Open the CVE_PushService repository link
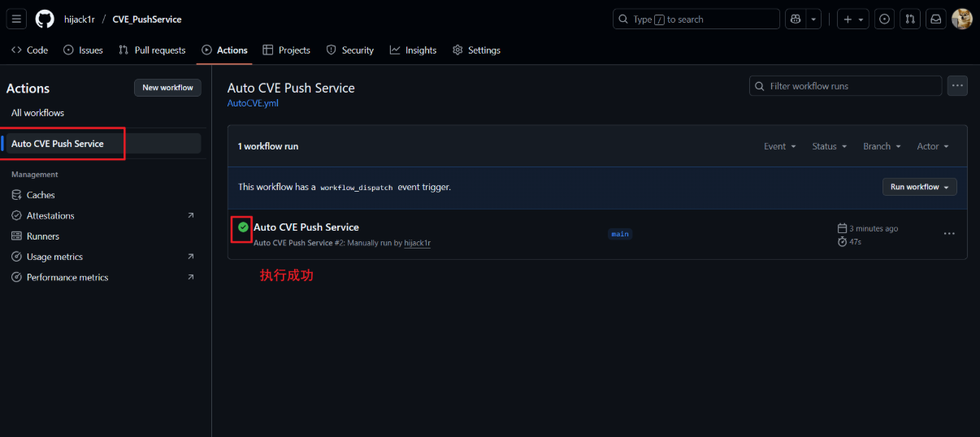The image size is (980, 437). click(x=147, y=19)
